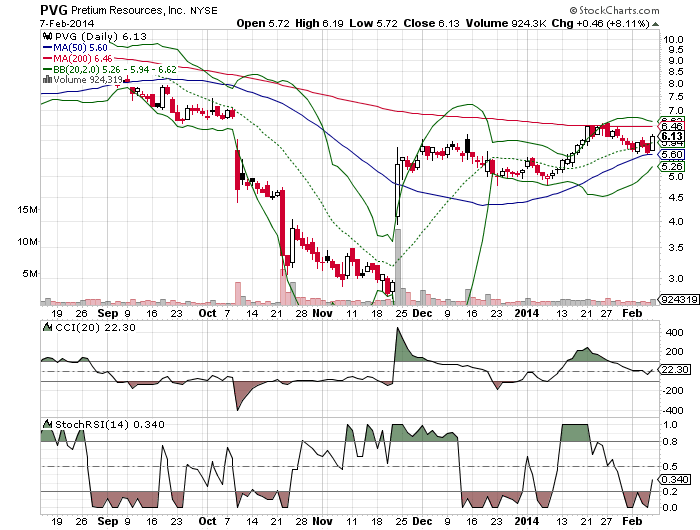Click the 10.0 price scale label
This screenshot has height=530, width=700.
(x=673, y=39)
